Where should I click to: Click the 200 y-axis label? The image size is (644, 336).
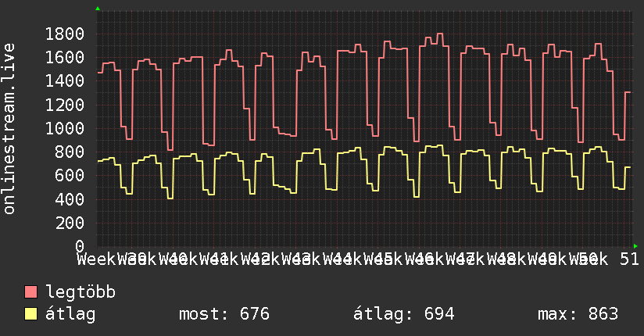pyautogui.click(x=70, y=223)
